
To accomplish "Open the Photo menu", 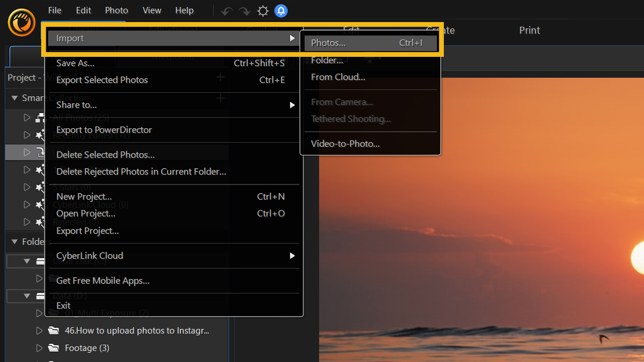I will pyautogui.click(x=116, y=10).
